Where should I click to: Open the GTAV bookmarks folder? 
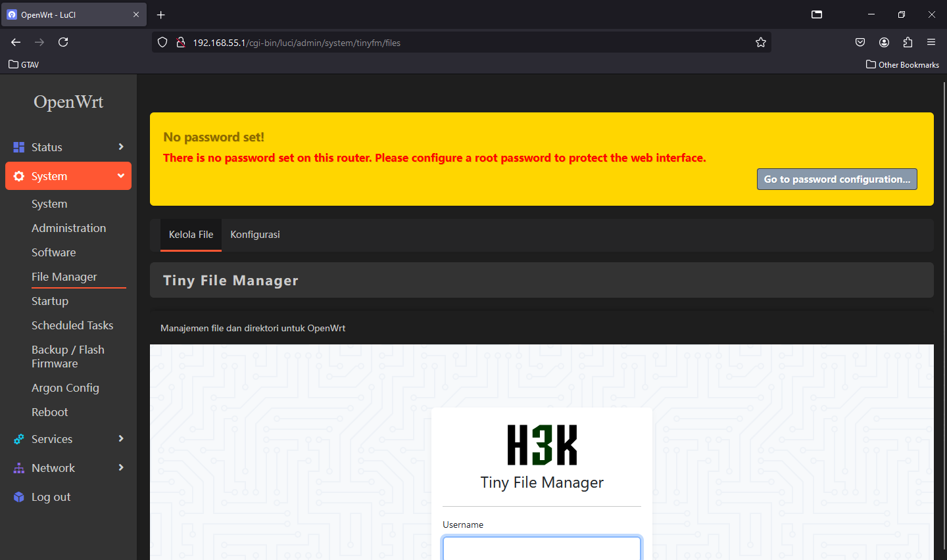point(24,64)
